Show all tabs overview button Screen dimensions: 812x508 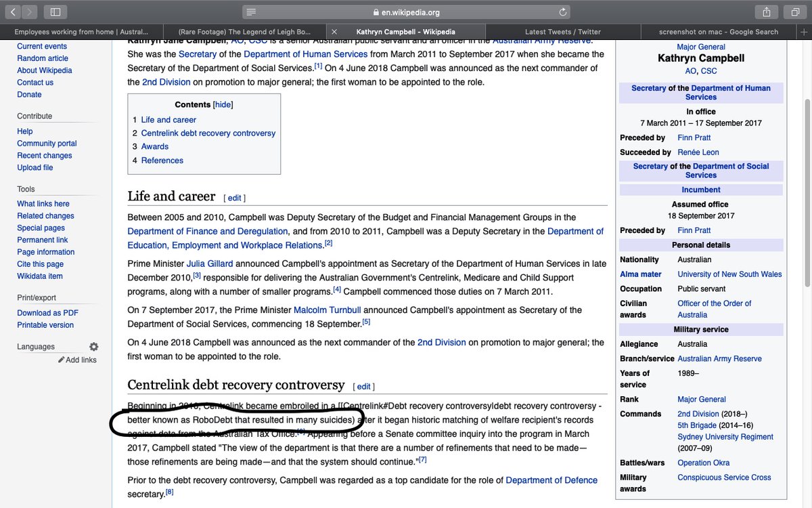click(x=794, y=12)
